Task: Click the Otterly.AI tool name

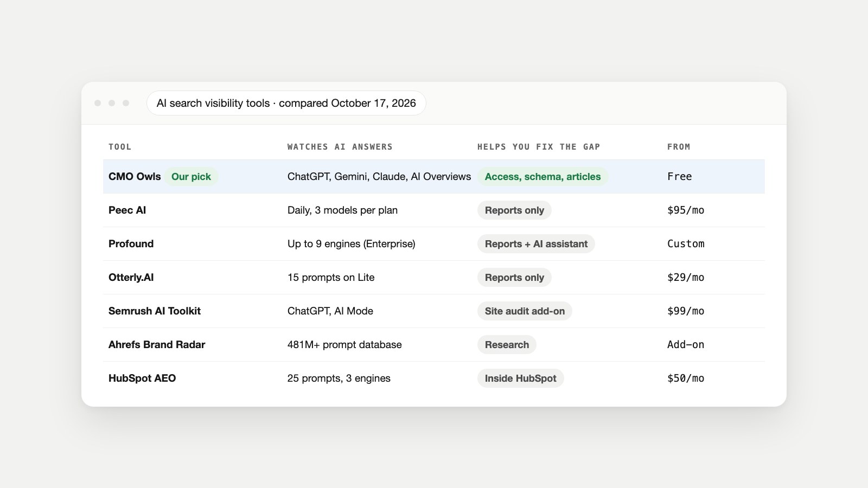Action: 131,278
